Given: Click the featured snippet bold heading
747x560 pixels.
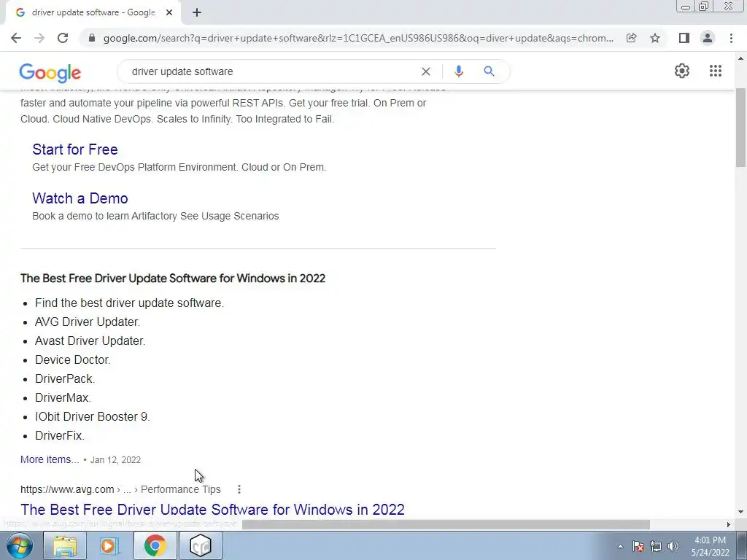Looking at the screenshot, I should 172,278.
